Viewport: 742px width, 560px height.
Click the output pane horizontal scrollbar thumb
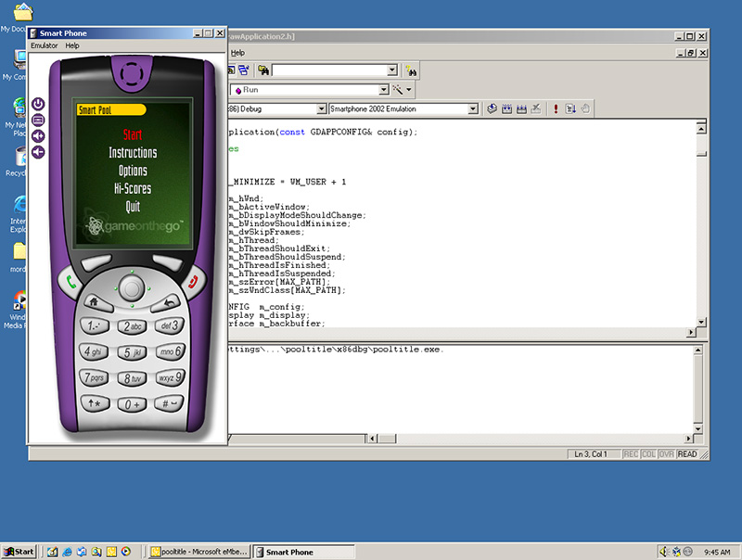point(387,439)
